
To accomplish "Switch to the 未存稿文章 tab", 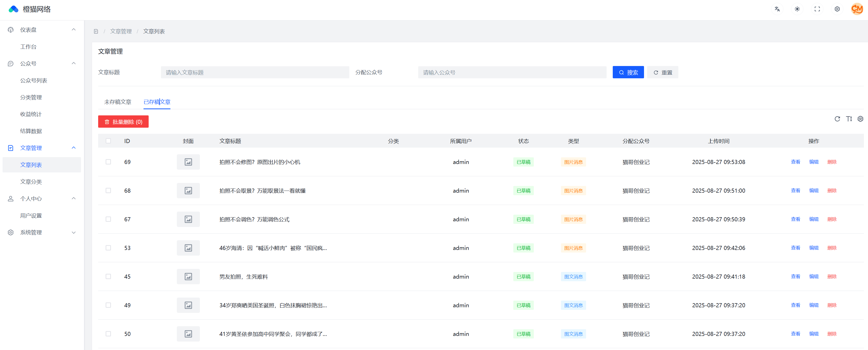I will tap(118, 102).
